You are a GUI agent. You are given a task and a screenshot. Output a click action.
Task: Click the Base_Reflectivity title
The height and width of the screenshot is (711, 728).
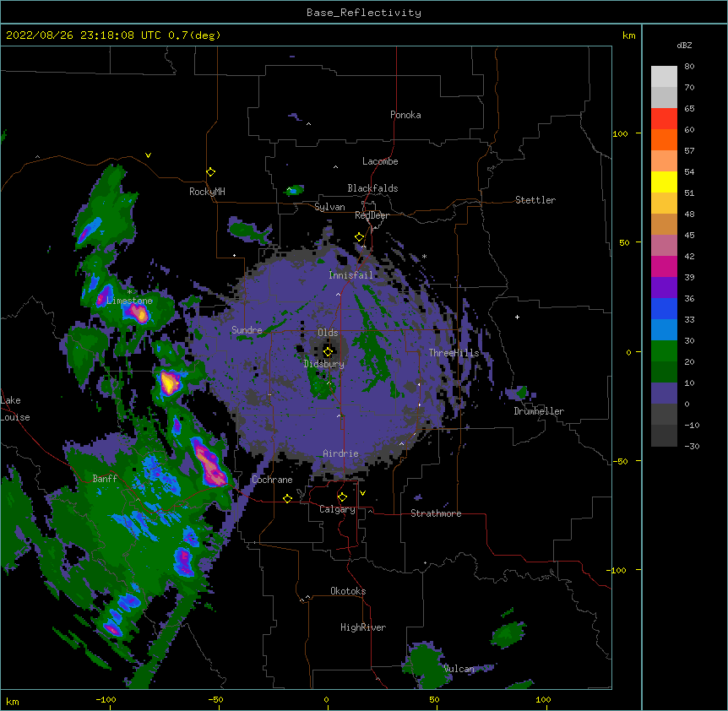tap(364, 13)
